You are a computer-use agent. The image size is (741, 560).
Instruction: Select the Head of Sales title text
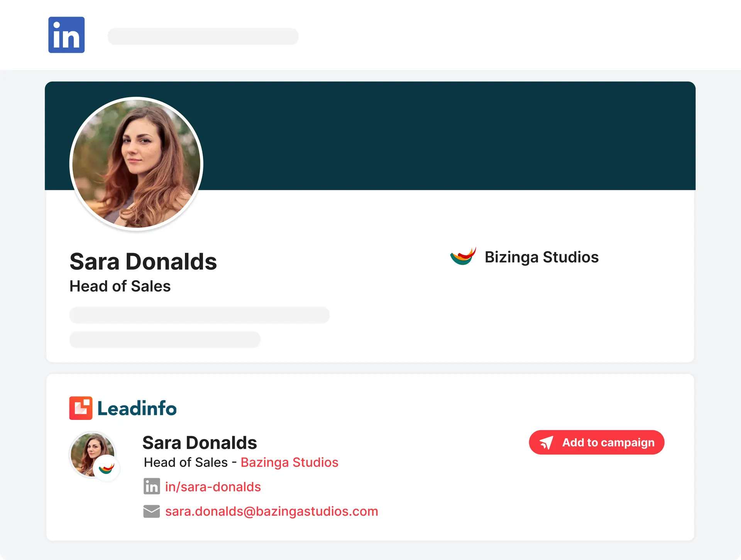[x=120, y=286]
